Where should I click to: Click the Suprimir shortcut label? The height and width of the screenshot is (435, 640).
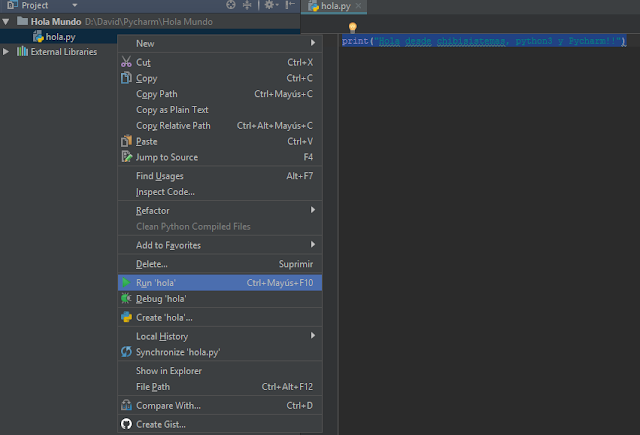296,264
